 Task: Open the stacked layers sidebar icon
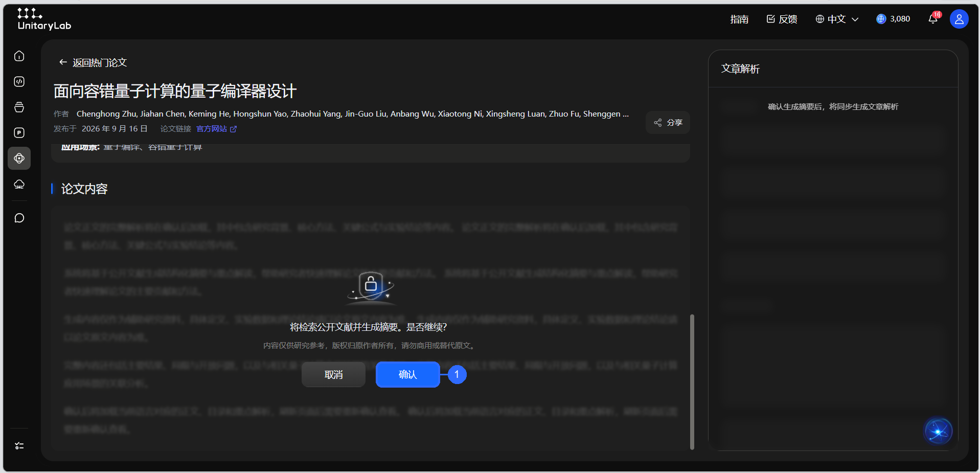point(19,107)
